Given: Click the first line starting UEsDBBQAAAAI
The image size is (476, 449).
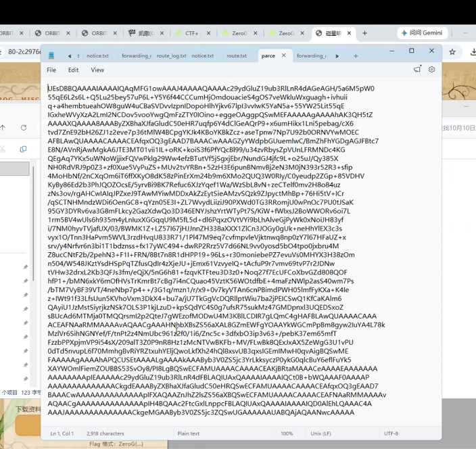Looking at the screenshot, I should point(211,89).
